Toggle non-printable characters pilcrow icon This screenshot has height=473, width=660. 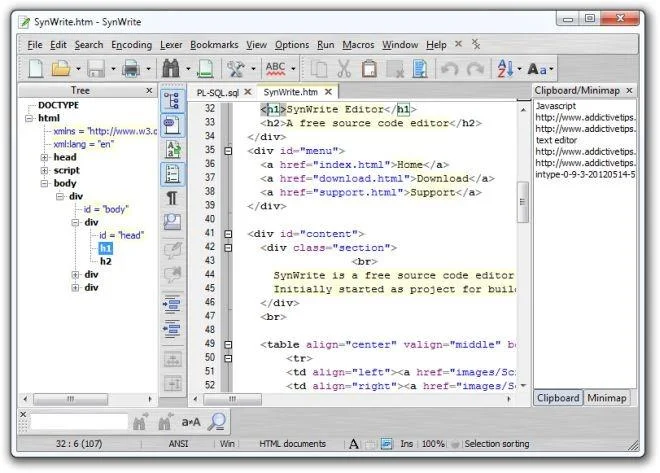tap(172, 198)
